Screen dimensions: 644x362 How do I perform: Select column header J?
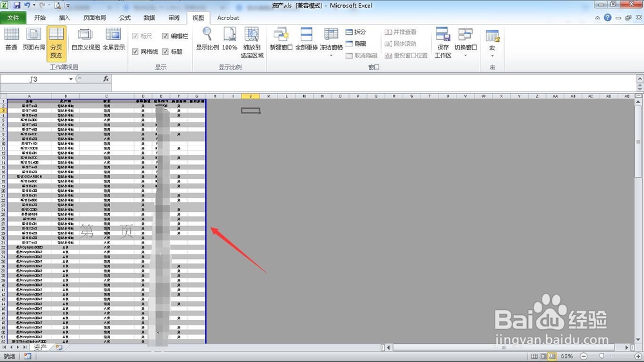(251, 96)
